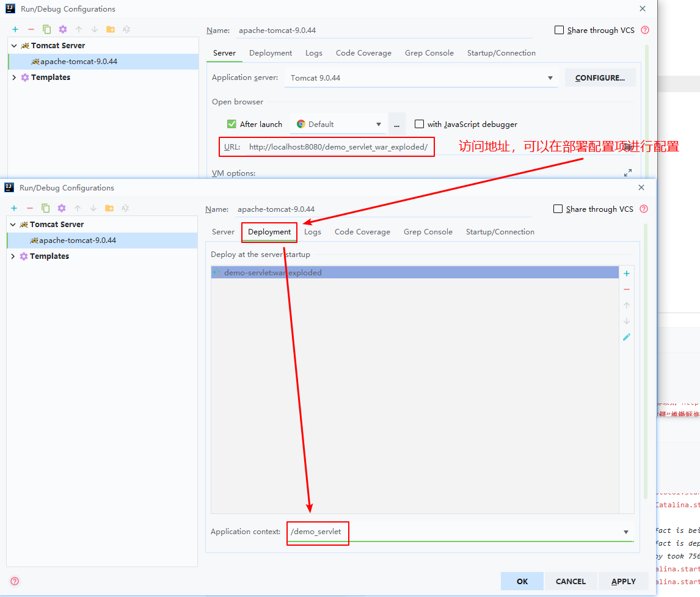Click Move Up arrow in front dialog toolbar
This screenshot has height=597, width=700.
click(78, 208)
